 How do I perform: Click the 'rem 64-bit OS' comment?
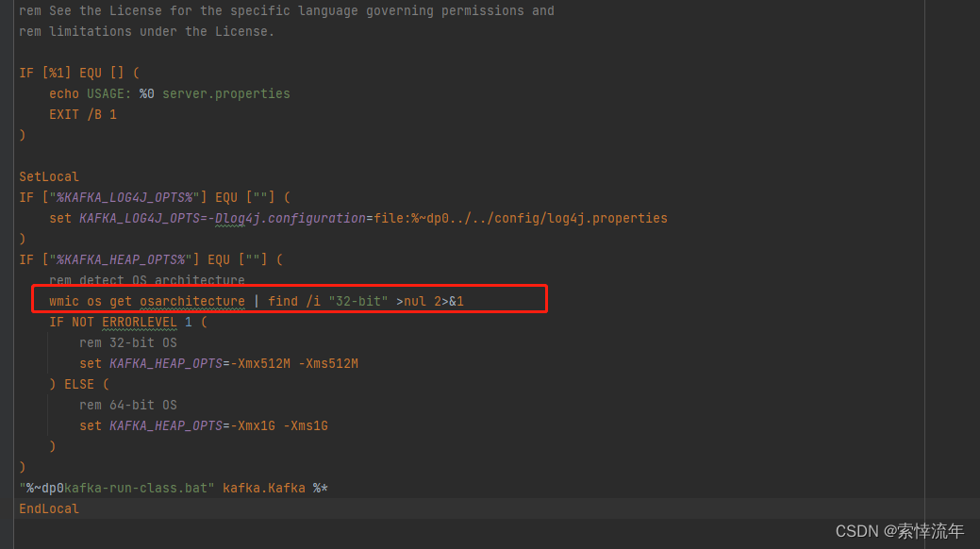(128, 405)
